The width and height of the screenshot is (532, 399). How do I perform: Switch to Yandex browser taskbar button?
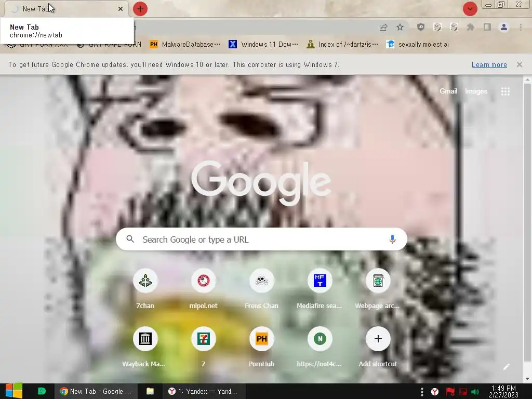click(204, 391)
